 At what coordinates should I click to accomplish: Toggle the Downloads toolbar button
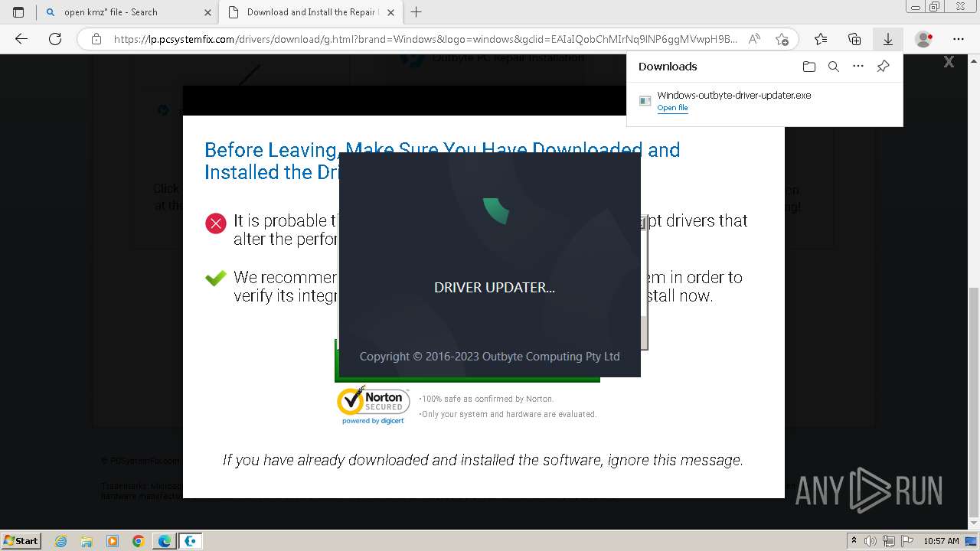point(888,39)
